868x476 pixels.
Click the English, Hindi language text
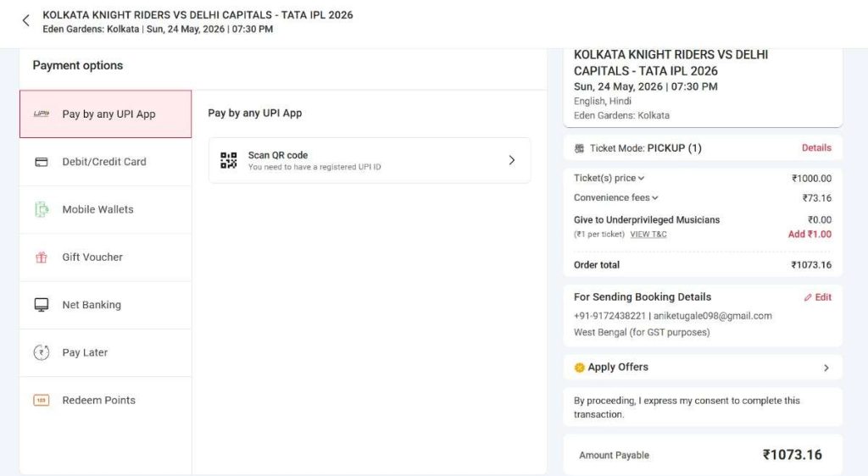(603, 101)
